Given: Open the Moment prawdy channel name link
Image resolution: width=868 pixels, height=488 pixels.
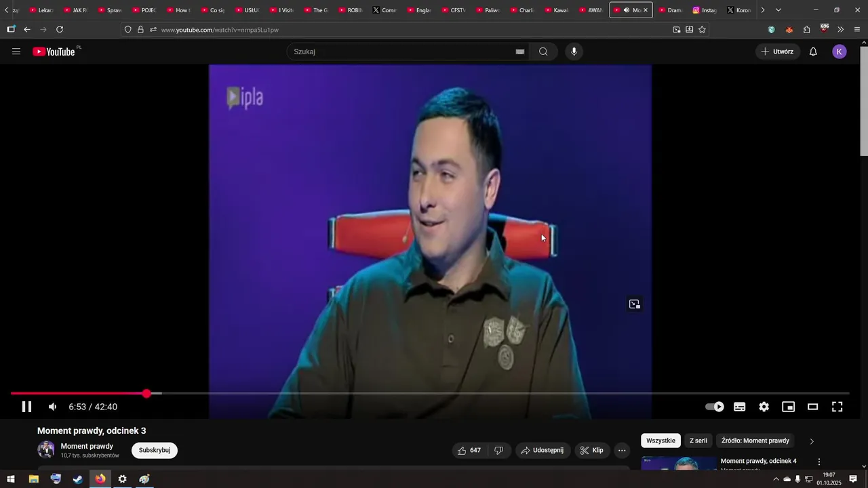Looking at the screenshot, I should click(x=87, y=446).
